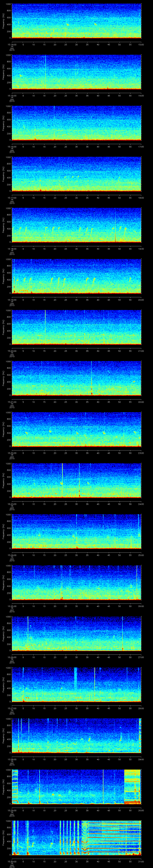The height and width of the screenshot is (868, 153).
Task: Click the 15:00 end time label
Action: point(141,44)
